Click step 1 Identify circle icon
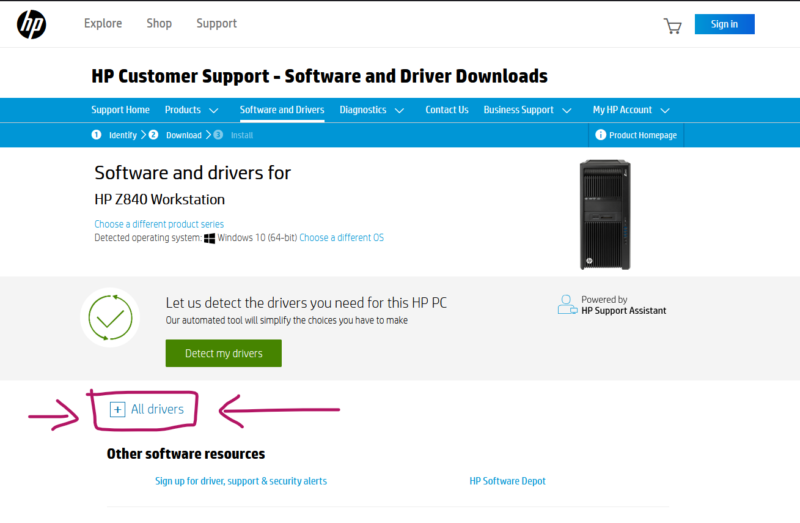 (96, 135)
